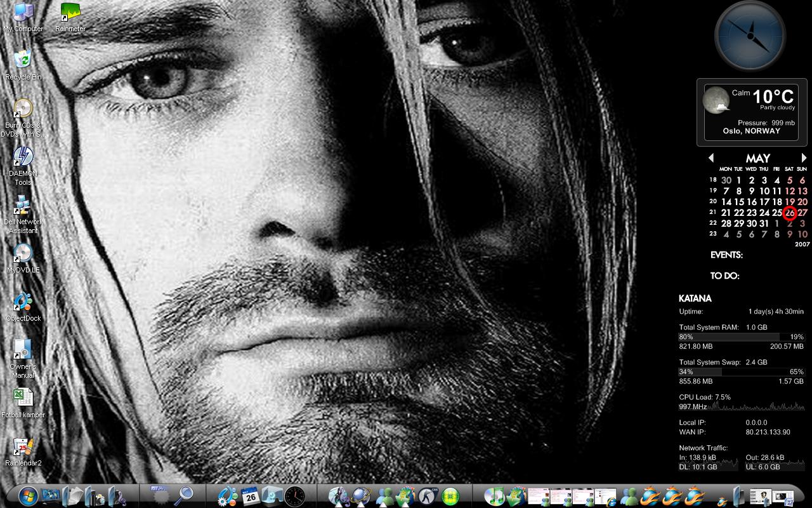Image resolution: width=812 pixels, height=508 pixels.
Task: Select the circled date 26 in calendar
Action: [x=790, y=213]
